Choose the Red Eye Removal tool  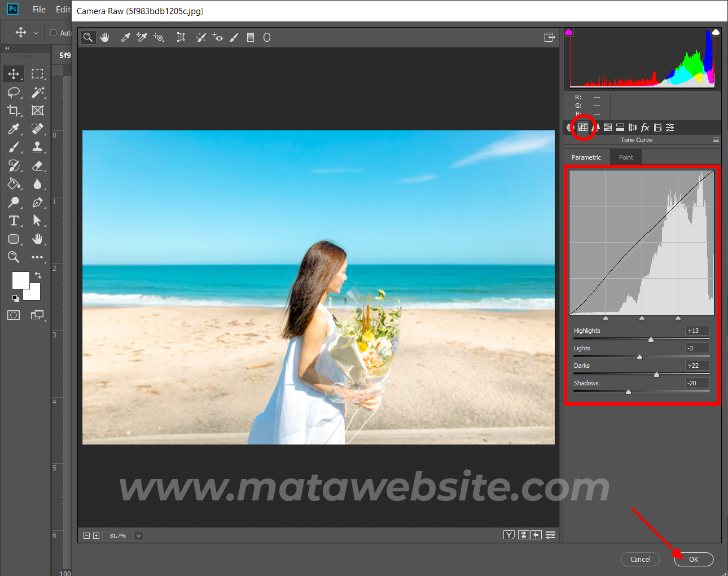[x=217, y=37]
